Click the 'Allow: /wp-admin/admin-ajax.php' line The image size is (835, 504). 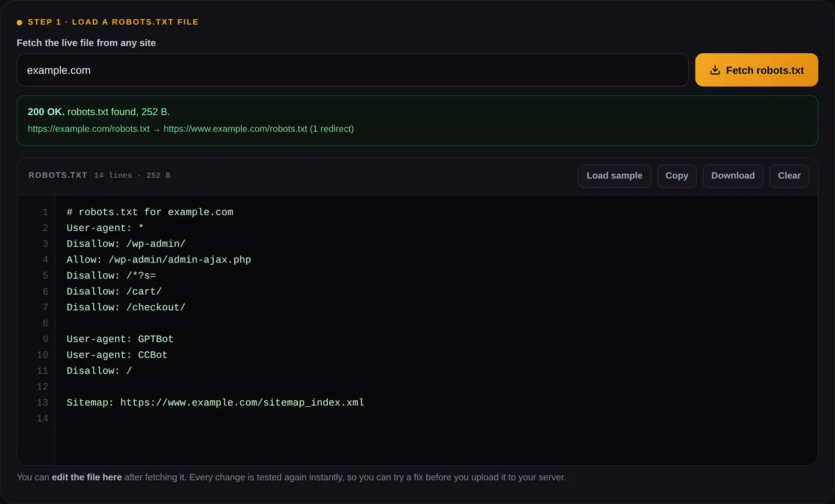tap(159, 260)
